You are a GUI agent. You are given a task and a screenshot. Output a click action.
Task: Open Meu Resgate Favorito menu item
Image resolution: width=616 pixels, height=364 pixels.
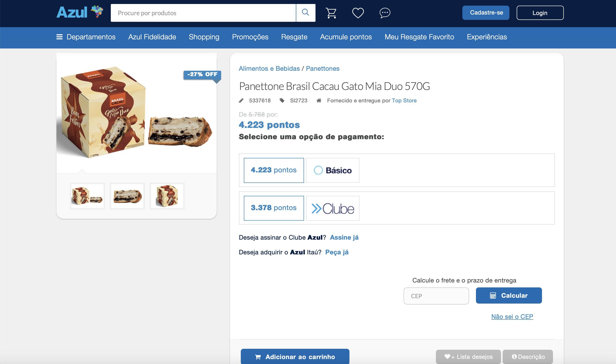(419, 37)
